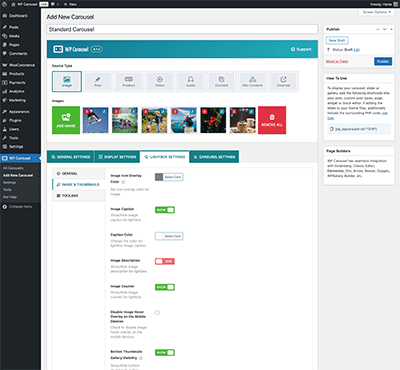Click Edit next to Status: Draft
The width and height of the screenshot is (400, 370).
pyautogui.click(x=357, y=50)
